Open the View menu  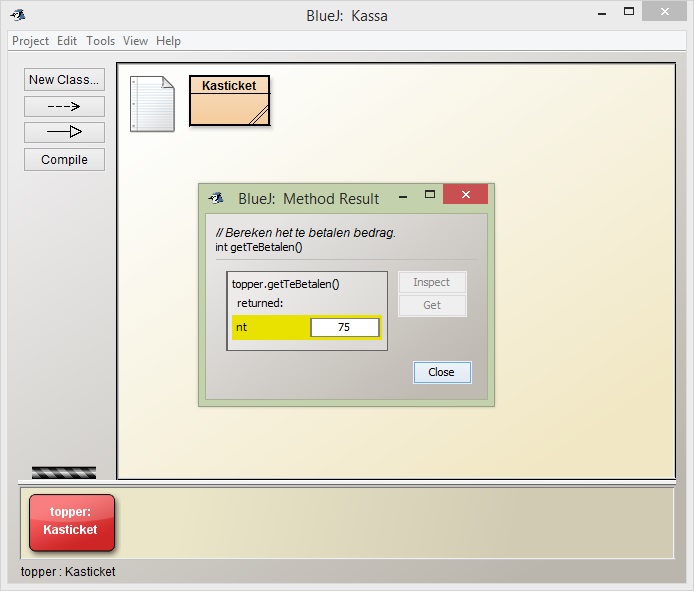point(135,41)
